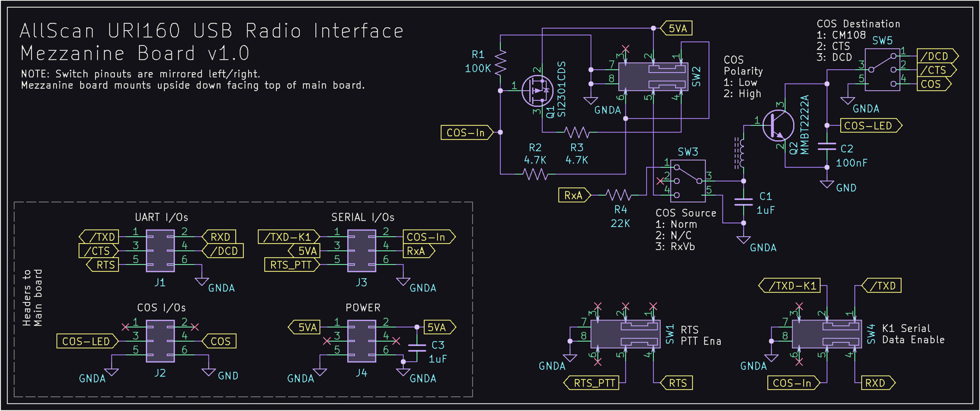This screenshot has width=980, height=411.
Task: Click the Q2 MMBT2222A transistor symbol
Action: coord(778,125)
